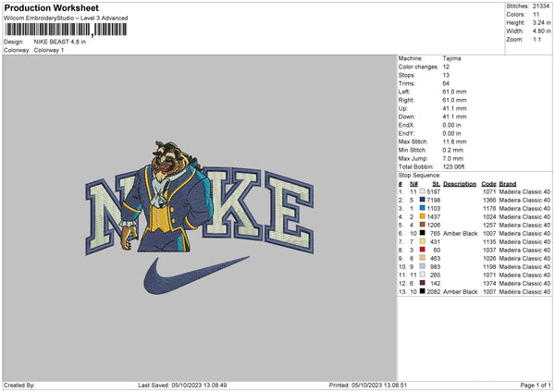Click the Description column header
This screenshot has width=555, height=392.
pos(460,184)
